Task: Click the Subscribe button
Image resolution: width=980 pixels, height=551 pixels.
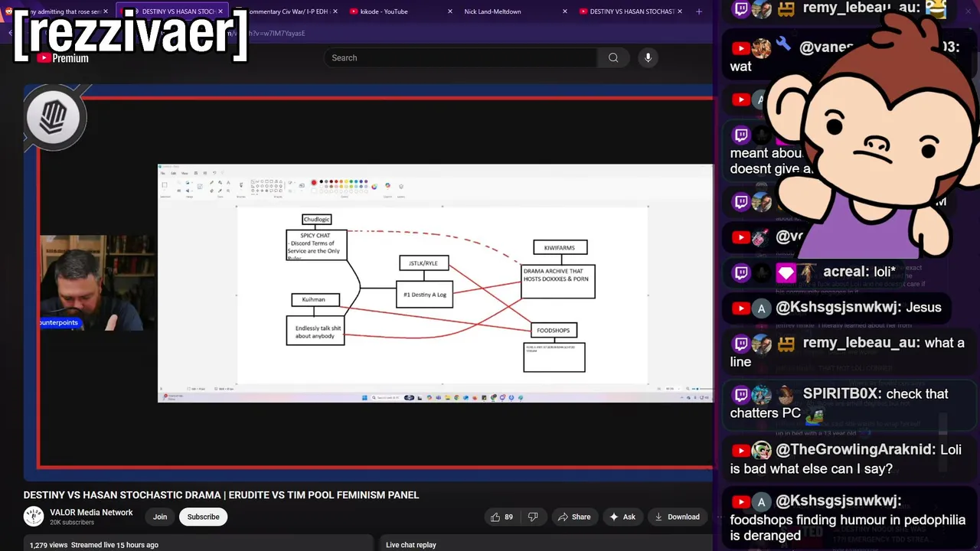Action: pyautogui.click(x=204, y=517)
